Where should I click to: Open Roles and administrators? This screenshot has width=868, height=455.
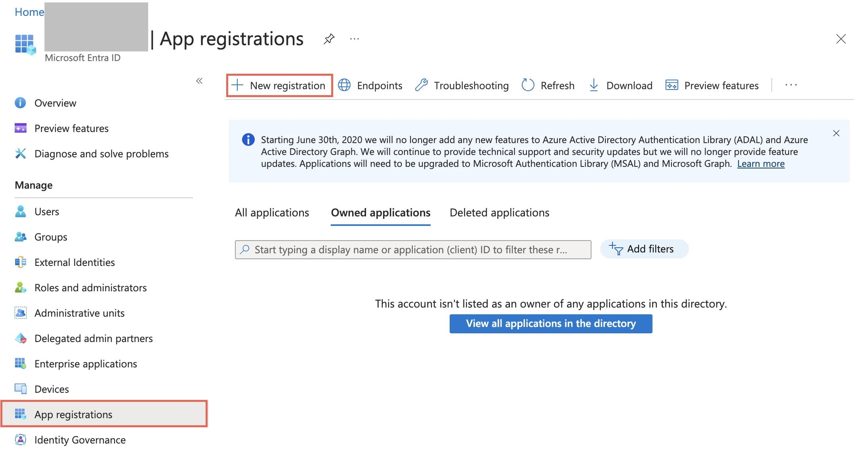[91, 288]
